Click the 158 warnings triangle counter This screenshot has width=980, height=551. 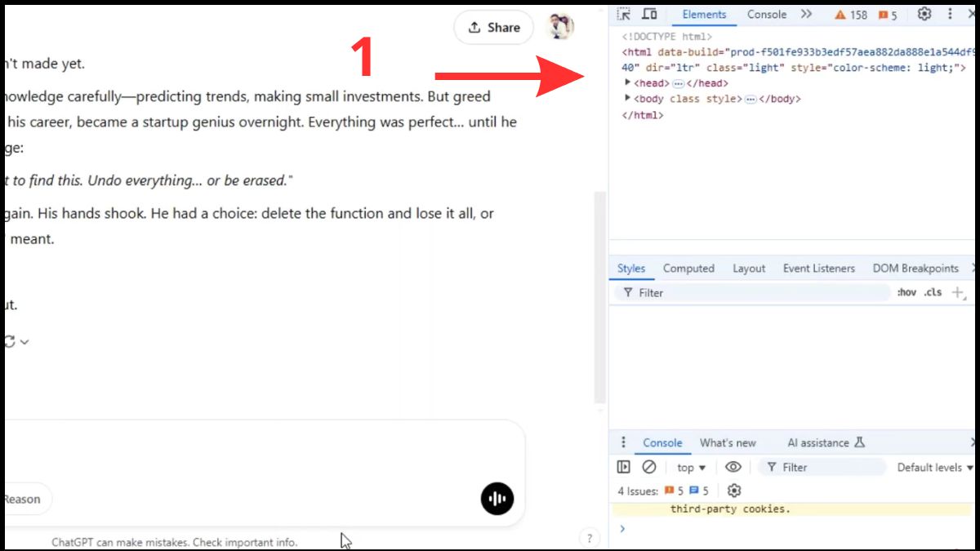851,15
